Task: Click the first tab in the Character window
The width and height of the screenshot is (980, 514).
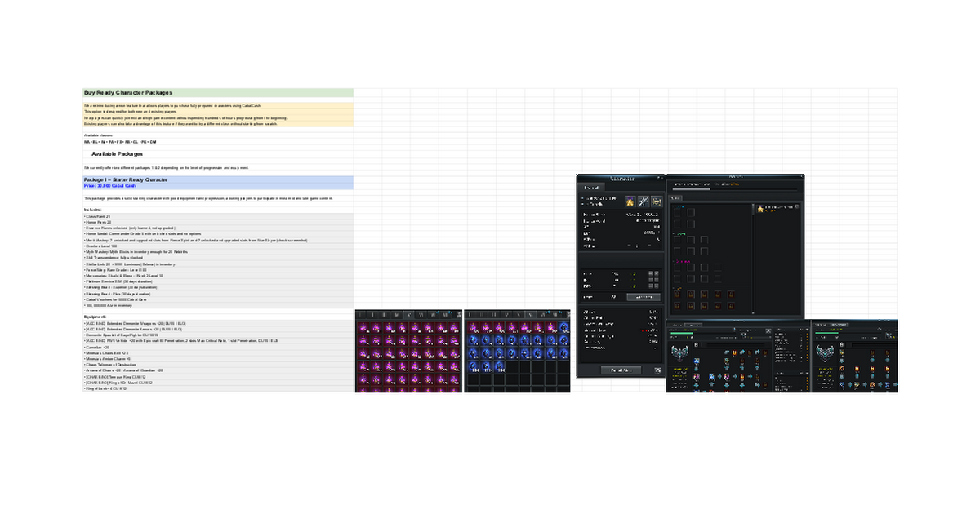Action: tap(590, 187)
